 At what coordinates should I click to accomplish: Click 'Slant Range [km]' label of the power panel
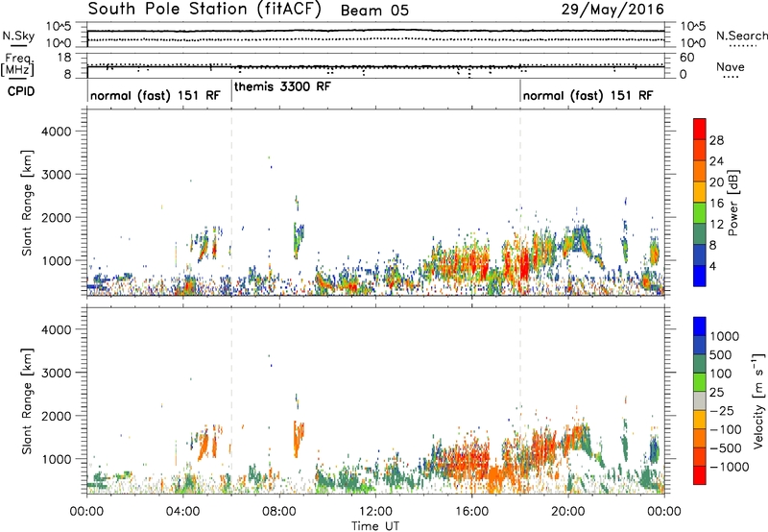(x=27, y=203)
